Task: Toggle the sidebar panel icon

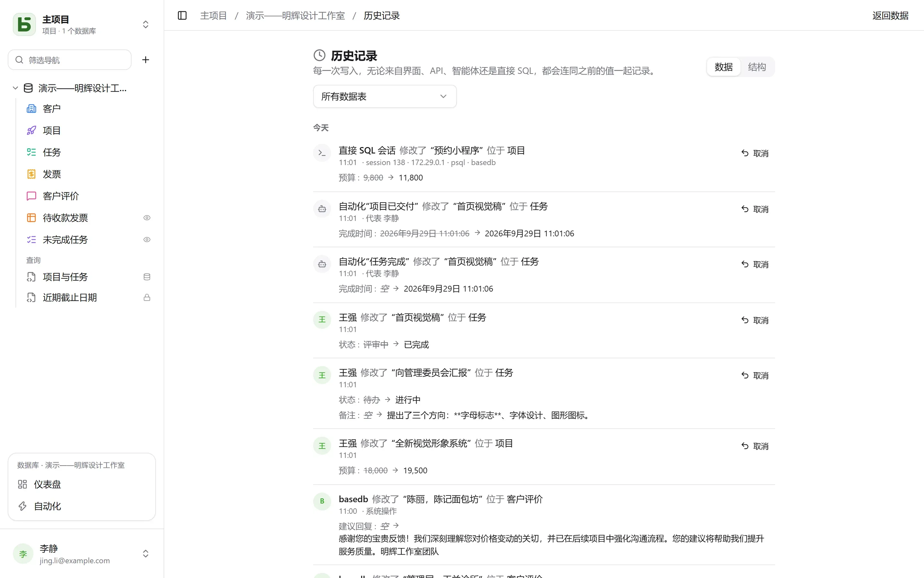Action: click(182, 16)
